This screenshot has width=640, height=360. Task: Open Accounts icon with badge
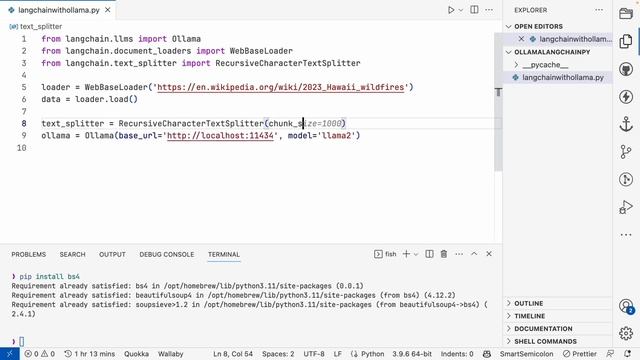[626, 306]
